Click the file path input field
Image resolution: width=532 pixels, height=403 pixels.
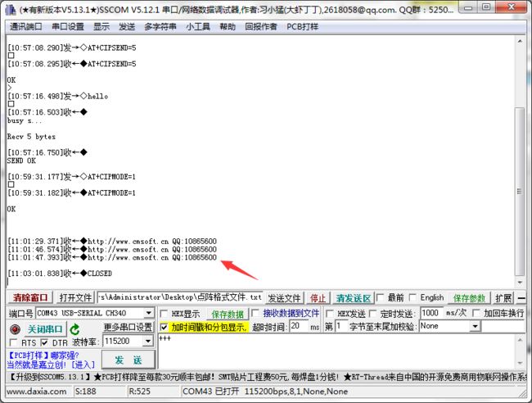180,298
